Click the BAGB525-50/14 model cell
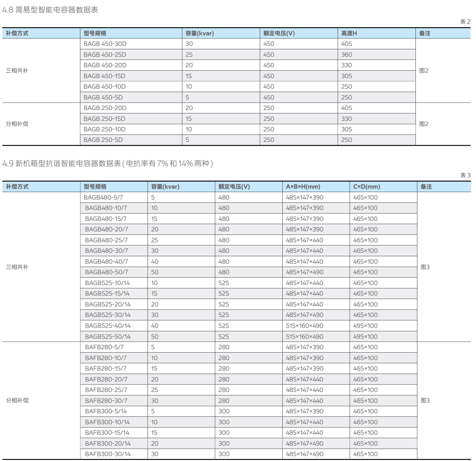This screenshot has width=476, height=461. [x=108, y=337]
